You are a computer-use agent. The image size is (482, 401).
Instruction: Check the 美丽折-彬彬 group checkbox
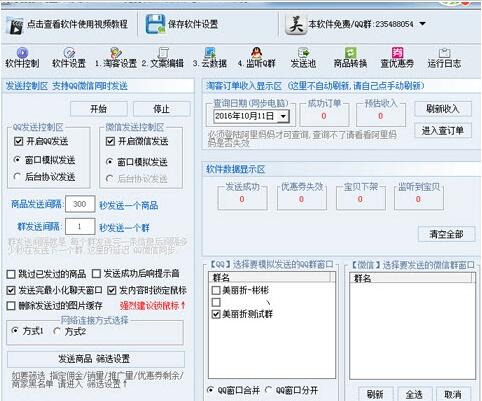pyautogui.click(x=216, y=290)
